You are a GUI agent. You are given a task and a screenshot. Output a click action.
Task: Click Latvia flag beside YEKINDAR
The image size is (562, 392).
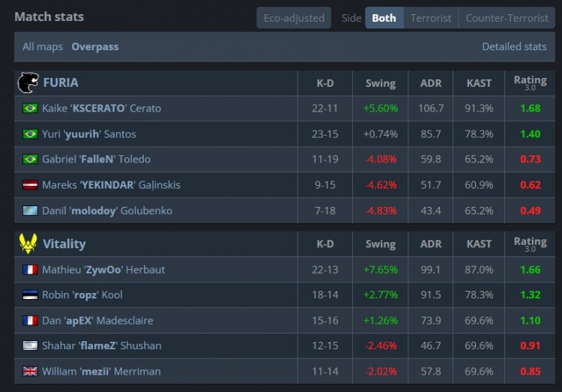(30, 185)
